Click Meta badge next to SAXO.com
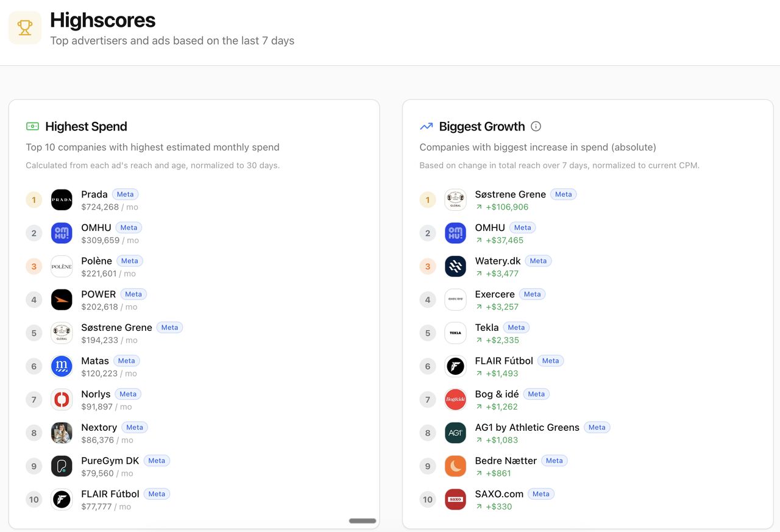This screenshot has width=780, height=532. pos(541,494)
